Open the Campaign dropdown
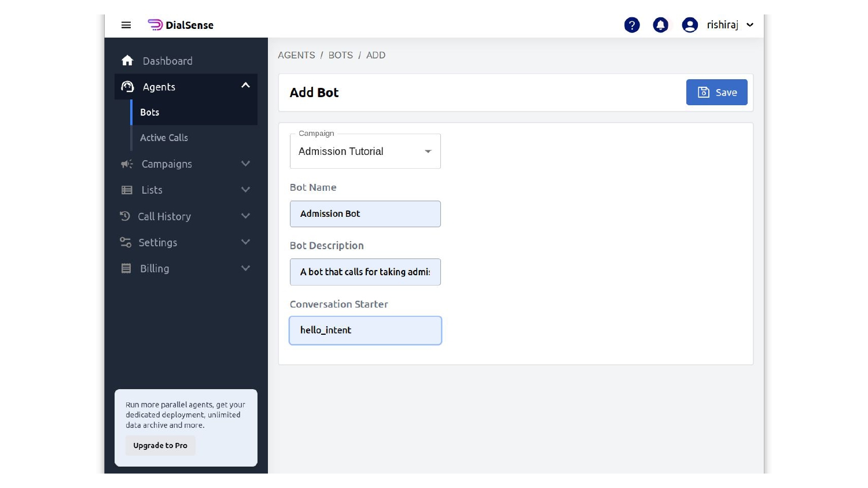 tap(365, 151)
